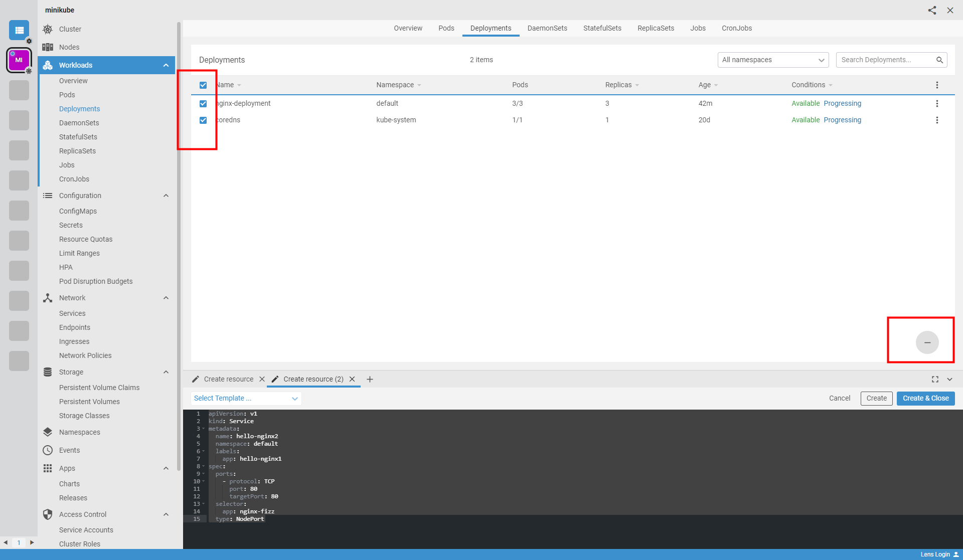
Task: Click the Progressing condition of coredns
Action: click(x=842, y=120)
